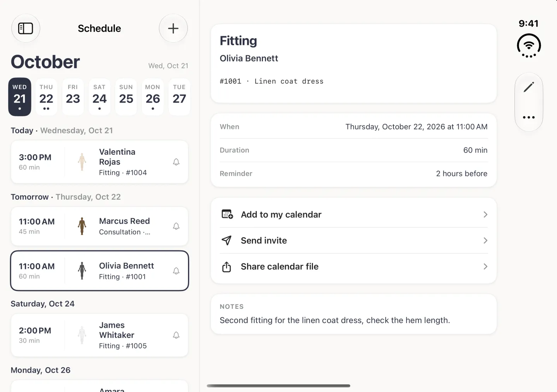Screen dimensions: 557x392
Task: Open Marcus Reed Consultation appointment
Action: (x=99, y=226)
